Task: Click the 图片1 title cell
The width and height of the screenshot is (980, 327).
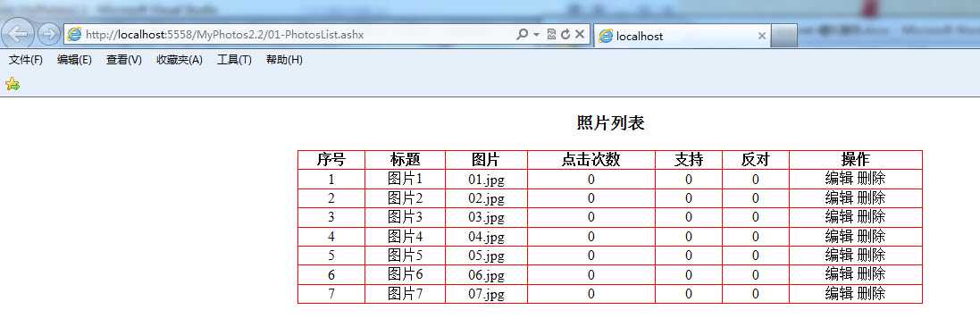Action: click(x=405, y=179)
